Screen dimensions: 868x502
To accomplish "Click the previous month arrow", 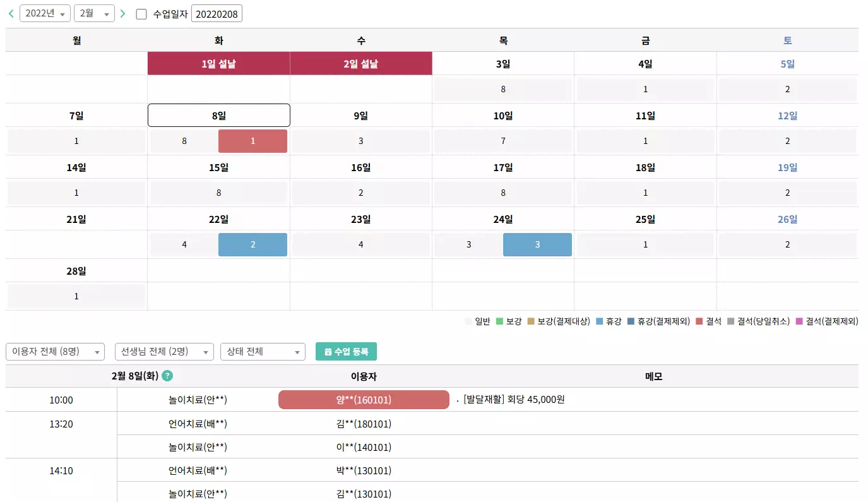I will (x=11, y=13).
